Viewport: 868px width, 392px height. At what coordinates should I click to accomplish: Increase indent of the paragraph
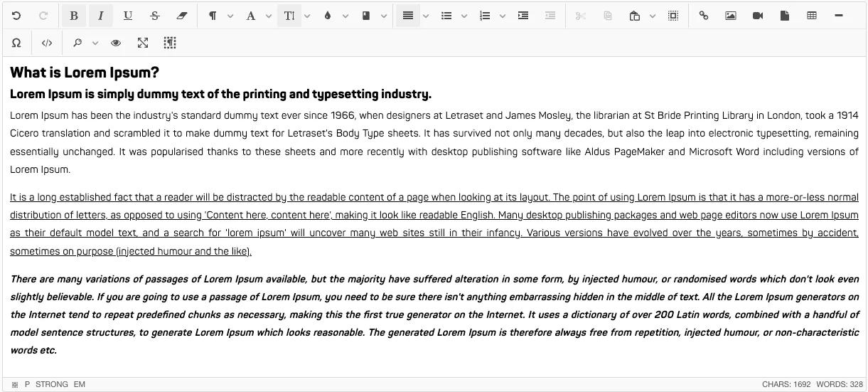coord(523,16)
